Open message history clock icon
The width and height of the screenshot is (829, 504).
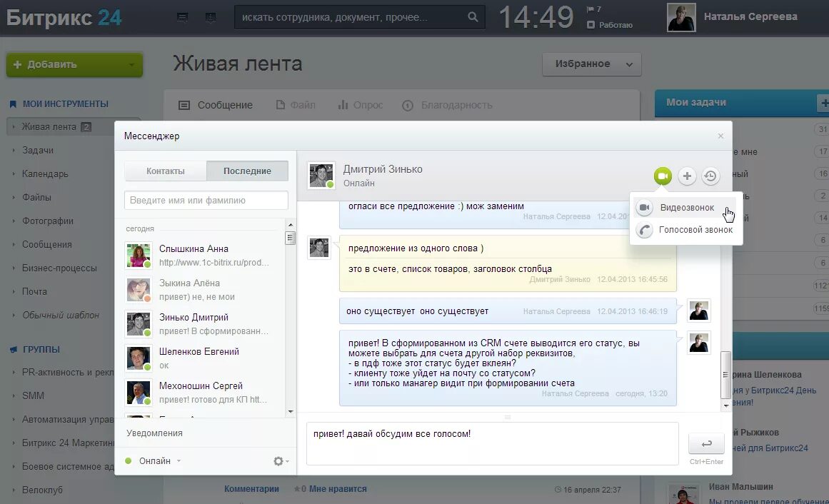coord(710,176)
